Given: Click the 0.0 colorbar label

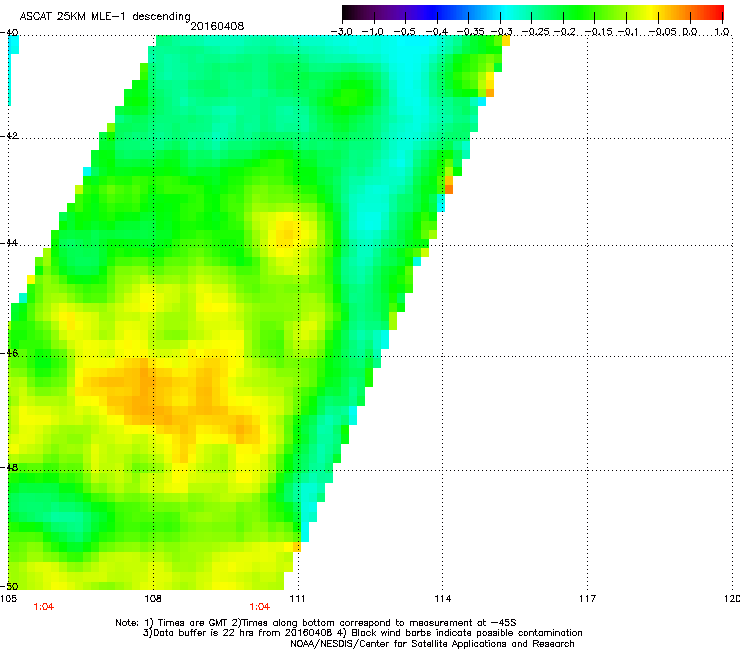Looking at the screenshot, I should pyautogui.click(x=690, y=32).
